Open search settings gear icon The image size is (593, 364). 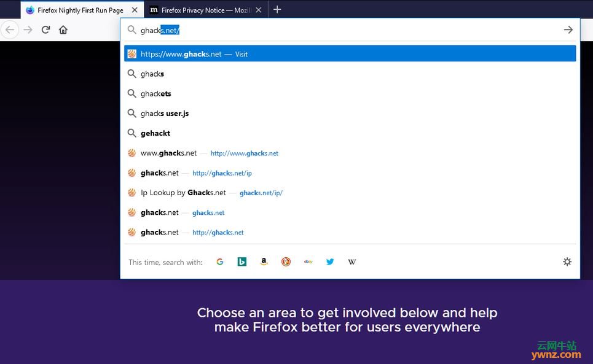pyautogui.click(x=567, y=261)
